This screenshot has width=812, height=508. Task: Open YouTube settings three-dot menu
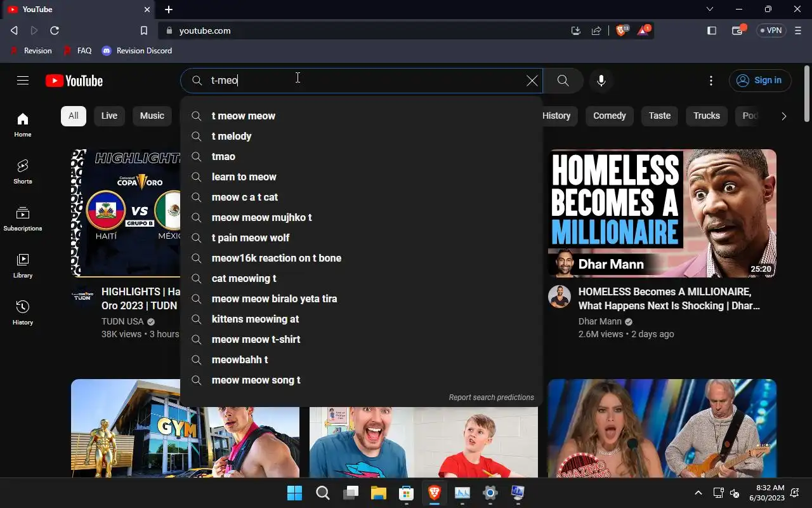click(711, 81)
